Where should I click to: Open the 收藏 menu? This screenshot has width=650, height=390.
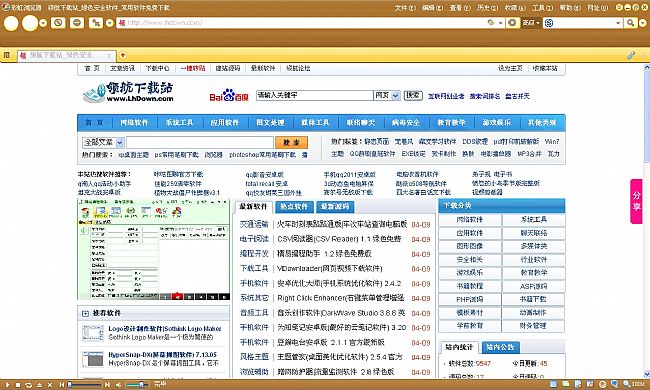coord(515,7)
